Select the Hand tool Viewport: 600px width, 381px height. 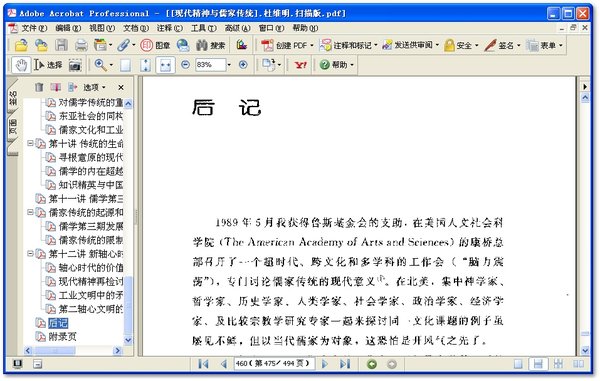(x=21, y=65)
